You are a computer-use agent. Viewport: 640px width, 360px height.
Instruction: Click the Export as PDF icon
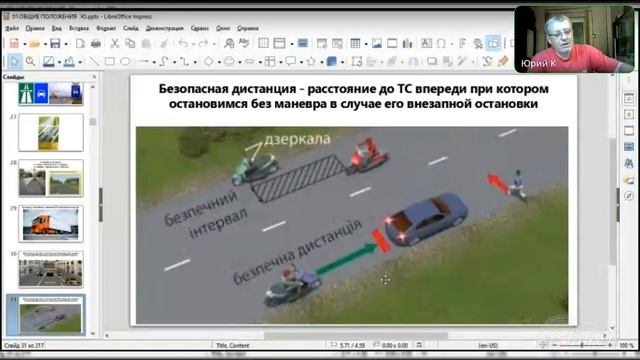click(80, 43)
